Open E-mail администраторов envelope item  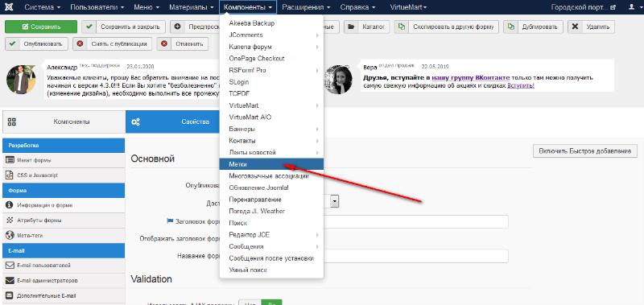pyautogui.click(x=64, y=281)
